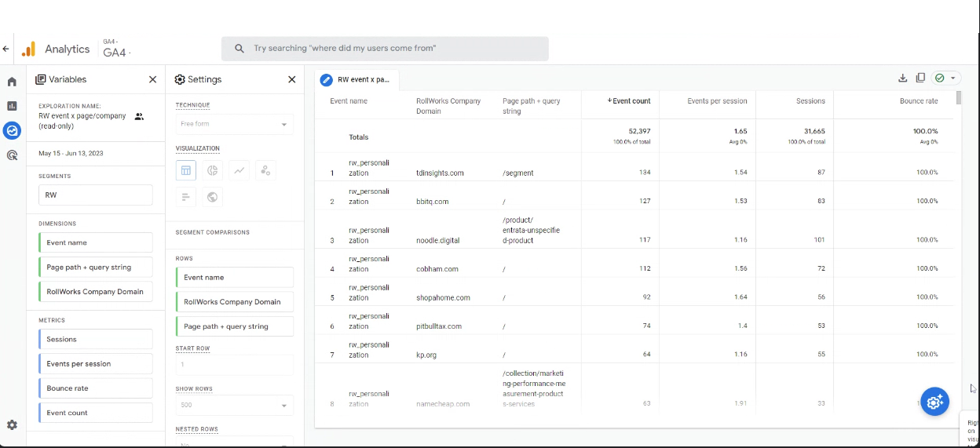Close the Variables panel
The height and width of the screenshot is (448, 980).
pyautogui.click(x=153, y=79)
